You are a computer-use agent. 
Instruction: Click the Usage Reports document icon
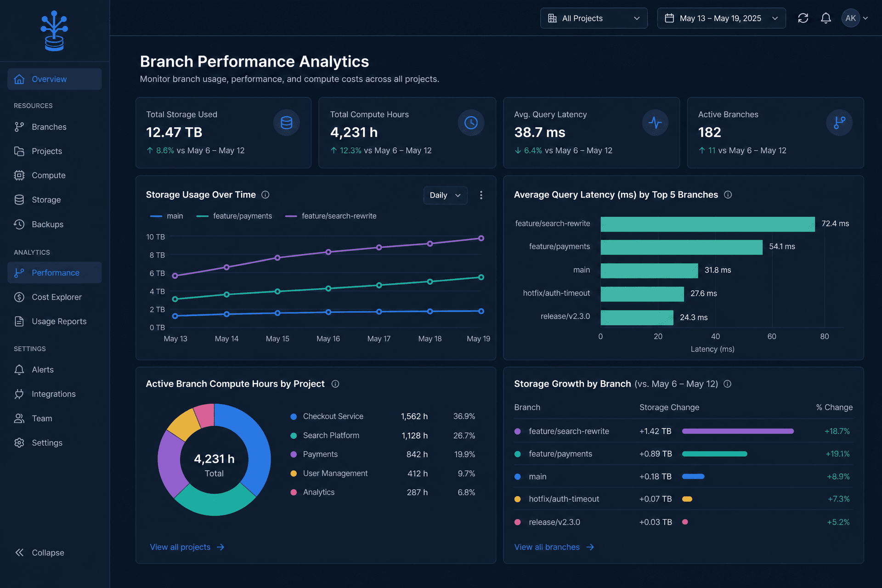click(x=19, y=322)
